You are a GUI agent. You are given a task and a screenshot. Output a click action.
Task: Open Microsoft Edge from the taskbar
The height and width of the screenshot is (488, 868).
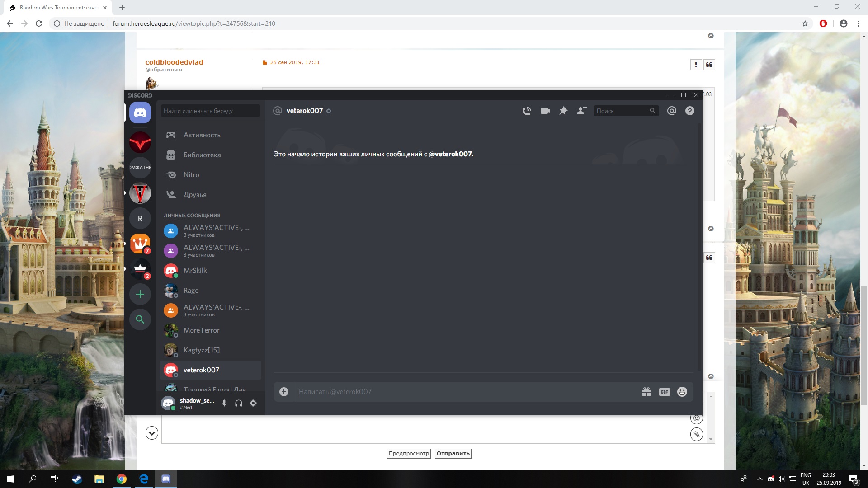coord(144,479)
